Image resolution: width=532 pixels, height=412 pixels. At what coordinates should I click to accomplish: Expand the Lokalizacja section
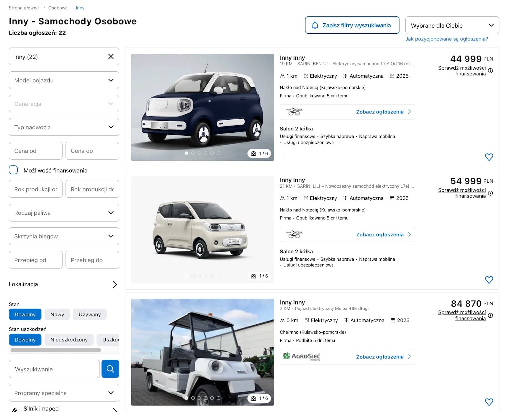point(64,284)
